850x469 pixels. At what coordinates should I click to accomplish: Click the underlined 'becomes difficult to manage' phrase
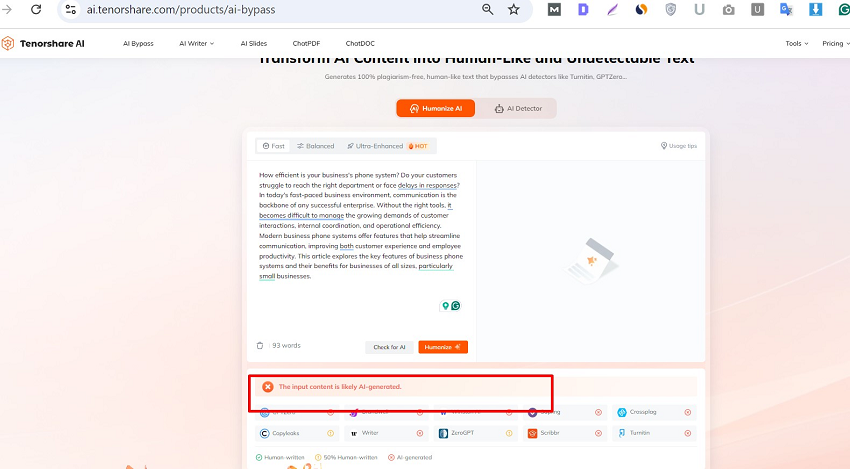pos(301,215)
